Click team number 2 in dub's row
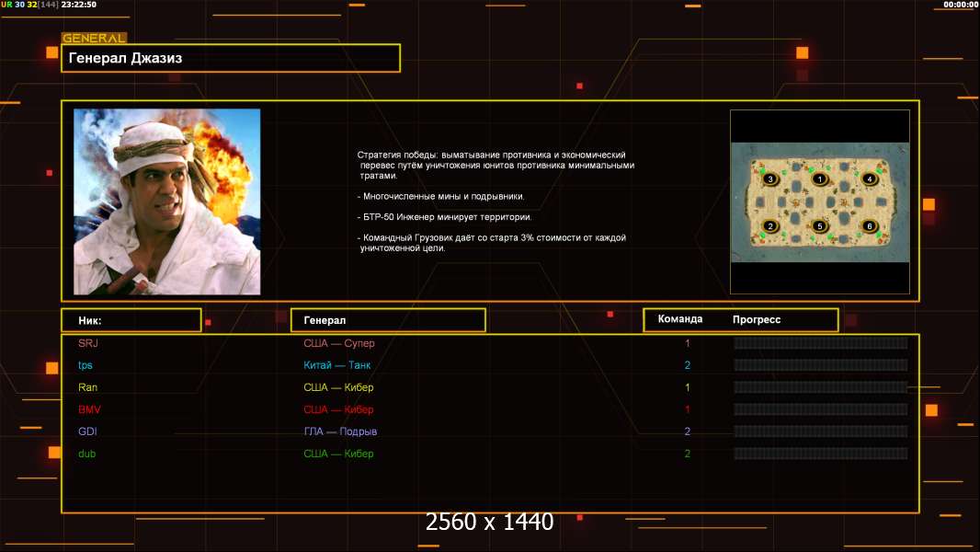 (687, 454)
